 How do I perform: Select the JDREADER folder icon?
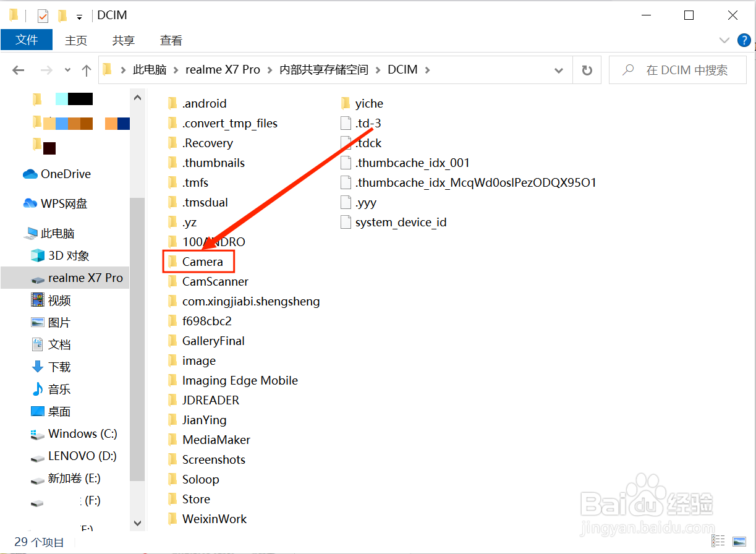(172, 400)
